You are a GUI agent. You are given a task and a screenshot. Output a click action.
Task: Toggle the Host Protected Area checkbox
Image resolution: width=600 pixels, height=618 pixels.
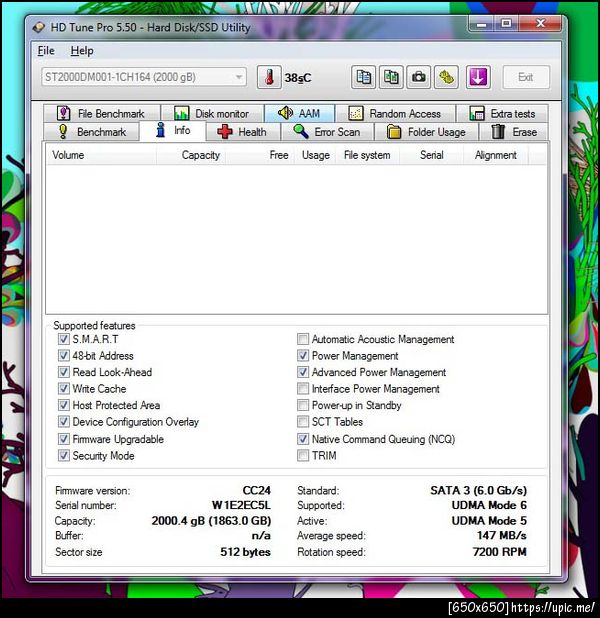point(63,405)
